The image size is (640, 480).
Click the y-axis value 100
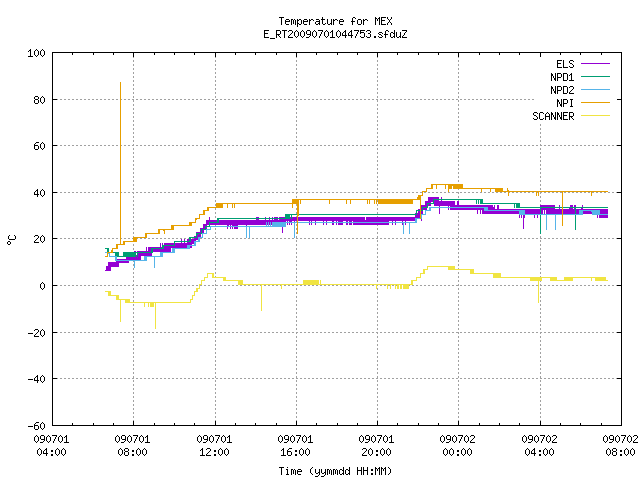click(x=36, y=53)
